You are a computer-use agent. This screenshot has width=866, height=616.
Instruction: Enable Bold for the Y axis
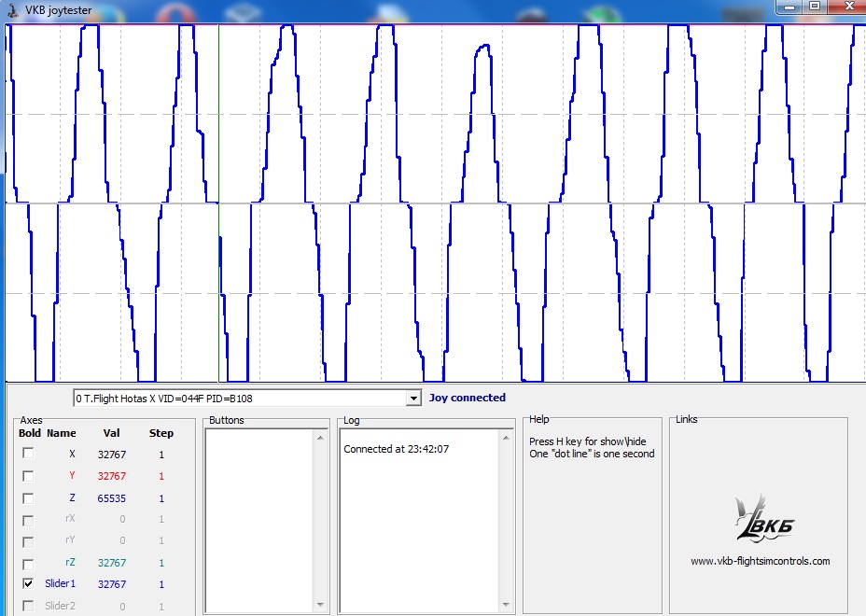(x=28, y=476)
